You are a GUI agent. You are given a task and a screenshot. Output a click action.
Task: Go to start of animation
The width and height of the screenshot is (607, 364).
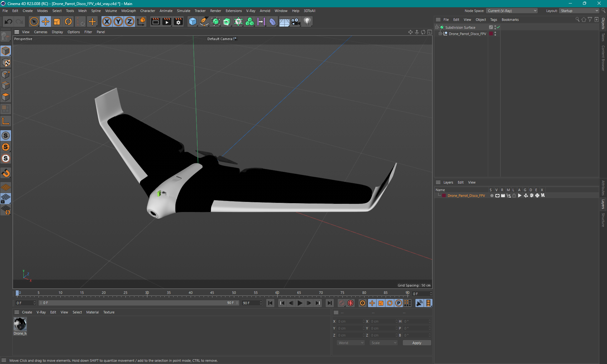tap(270, 303)
